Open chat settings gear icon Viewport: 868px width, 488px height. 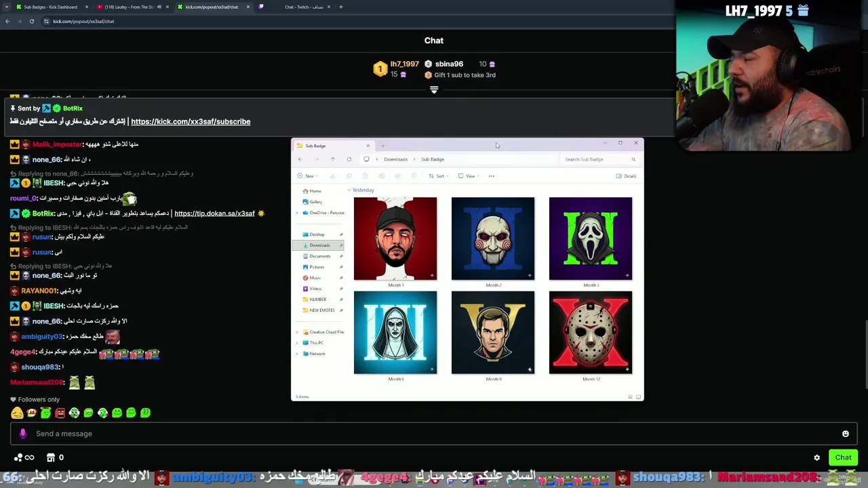click(816, 457)
